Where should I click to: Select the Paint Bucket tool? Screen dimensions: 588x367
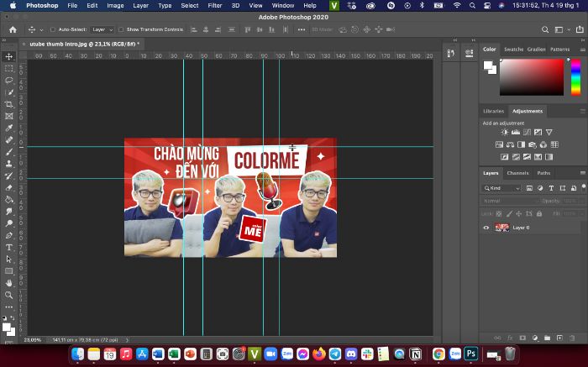coord(9,200)
